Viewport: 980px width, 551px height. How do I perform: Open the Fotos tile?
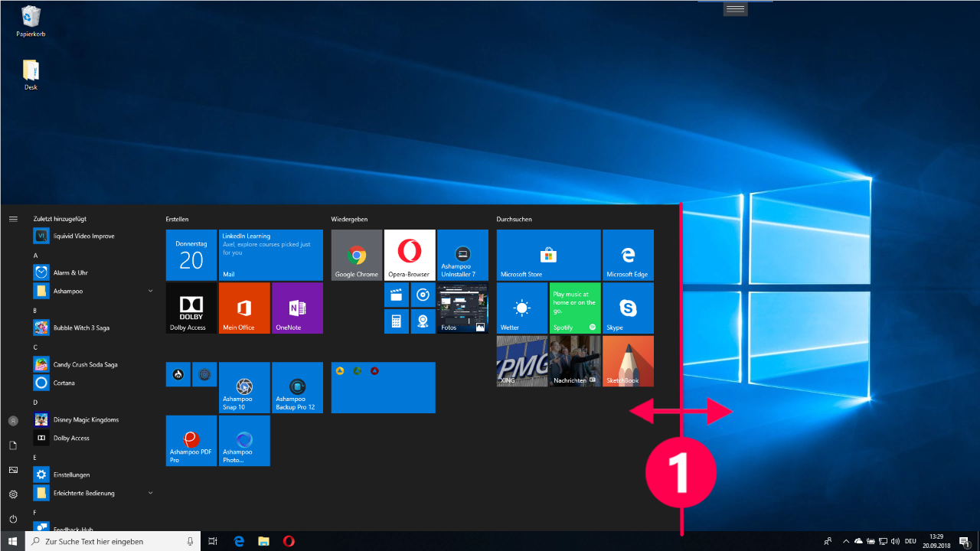point(462,308)
